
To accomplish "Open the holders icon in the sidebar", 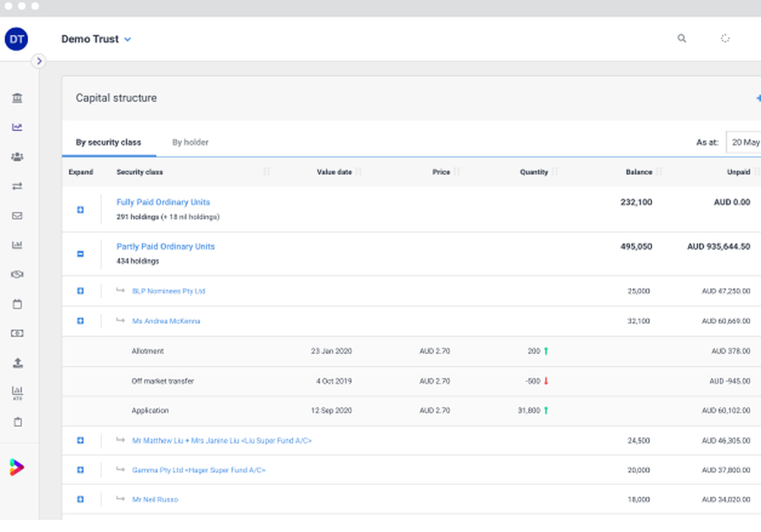I will (x=17, y=157).
